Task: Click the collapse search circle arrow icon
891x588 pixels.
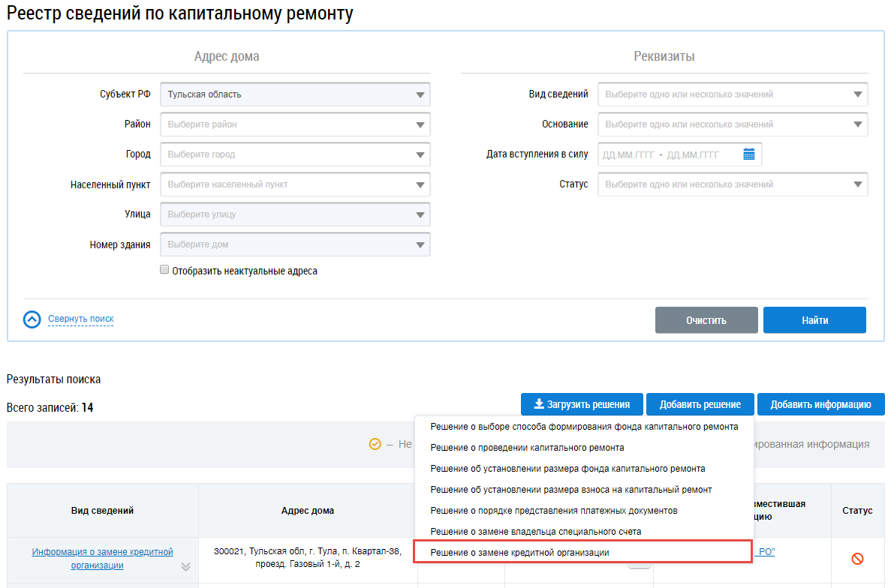Action: tap(32, 319)
